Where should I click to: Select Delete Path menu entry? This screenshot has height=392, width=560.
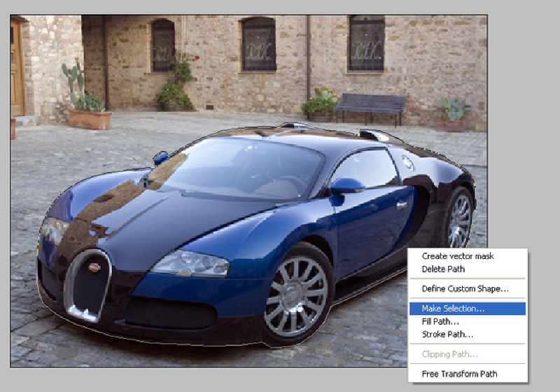468,269
